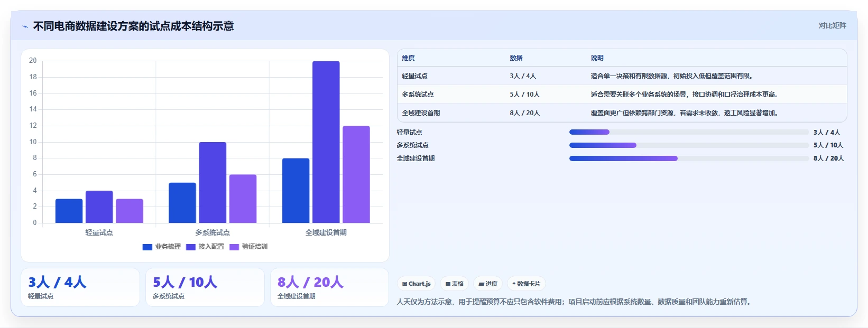Open the 5人 / 10人 多系统试点 stat card
868x328 pixels.
click(205, 287)
